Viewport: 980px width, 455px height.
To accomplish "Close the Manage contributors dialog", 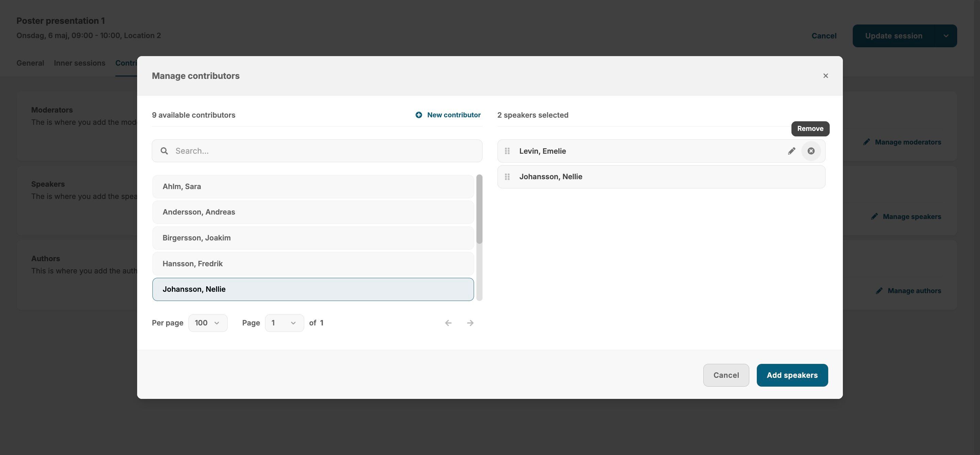I will (x=825, y=75).
